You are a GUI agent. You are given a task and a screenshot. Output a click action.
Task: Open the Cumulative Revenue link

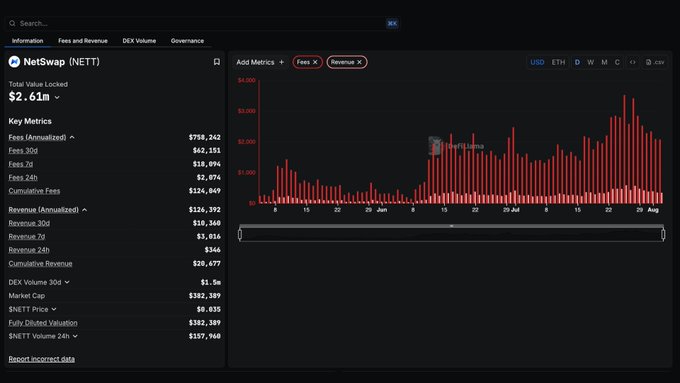pos(40,263)
